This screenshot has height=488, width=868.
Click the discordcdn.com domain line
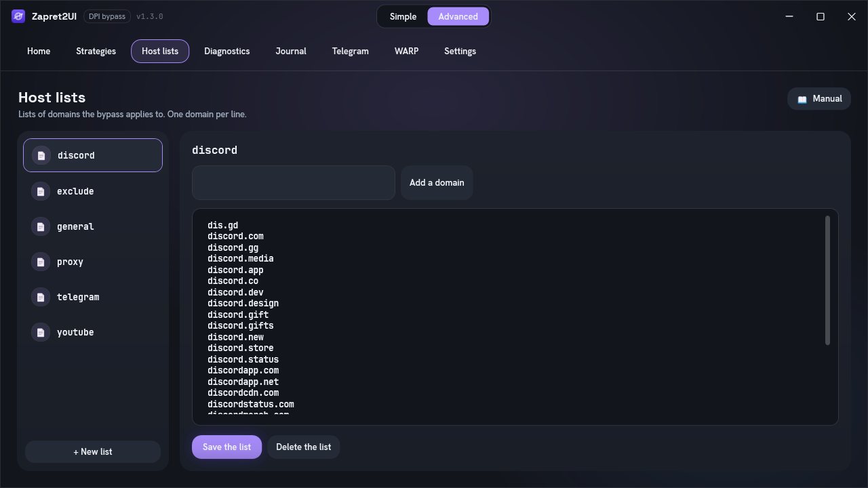[x=243, y=393]
